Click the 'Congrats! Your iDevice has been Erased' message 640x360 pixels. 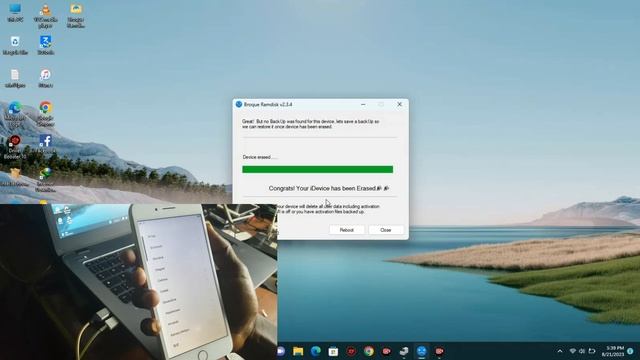pyautogui.click(x=329, y=188)
